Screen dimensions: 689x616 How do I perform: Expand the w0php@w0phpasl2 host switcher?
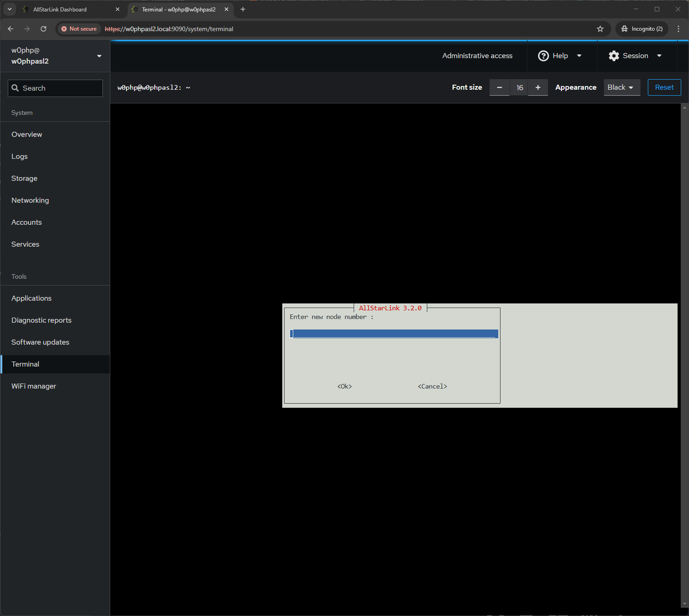[x=55, y=56]
